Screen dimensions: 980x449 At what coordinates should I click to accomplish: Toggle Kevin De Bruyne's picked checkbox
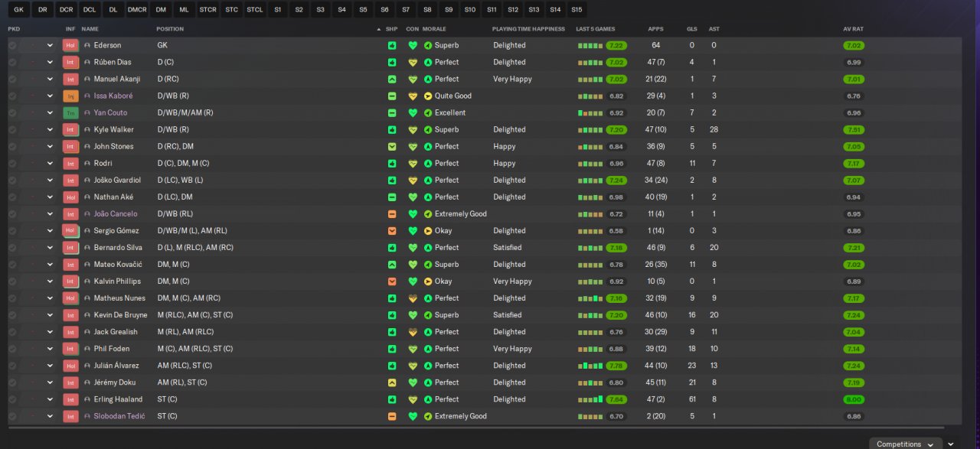[x=12, y=315]
